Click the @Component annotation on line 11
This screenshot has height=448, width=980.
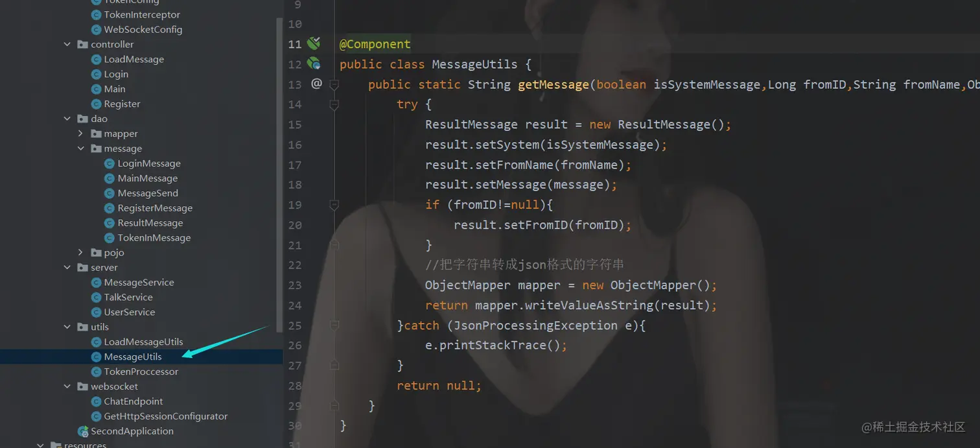point(375,44)
